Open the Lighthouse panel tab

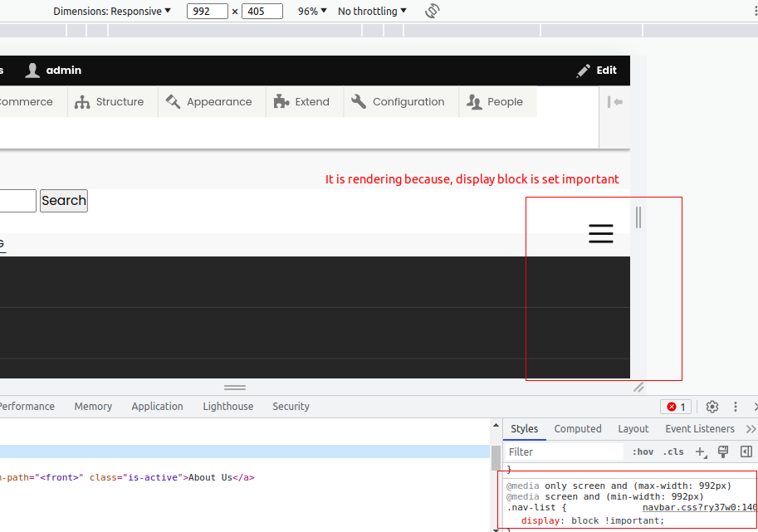click(228, 407)
